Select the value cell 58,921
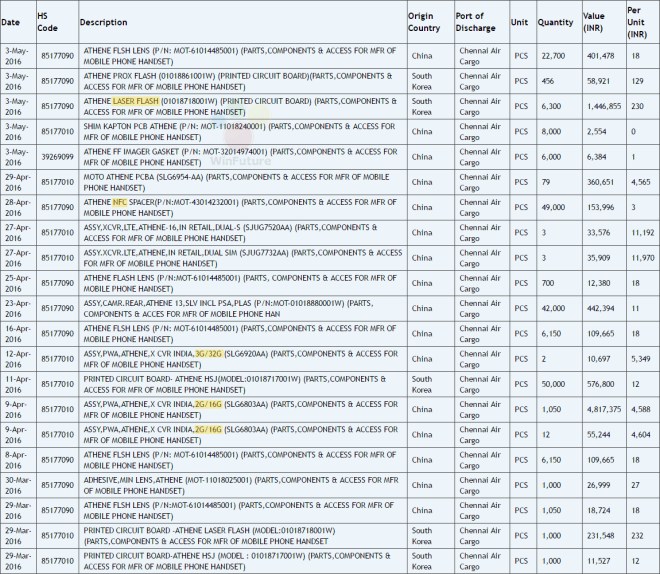This screenshot has height=574, width=660. (599, 81)
